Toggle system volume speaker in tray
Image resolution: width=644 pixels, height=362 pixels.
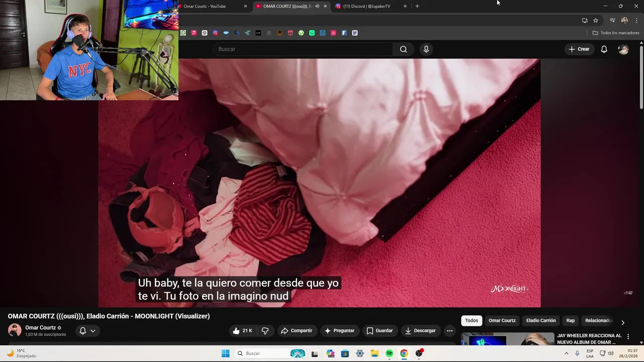click(611, 353)
